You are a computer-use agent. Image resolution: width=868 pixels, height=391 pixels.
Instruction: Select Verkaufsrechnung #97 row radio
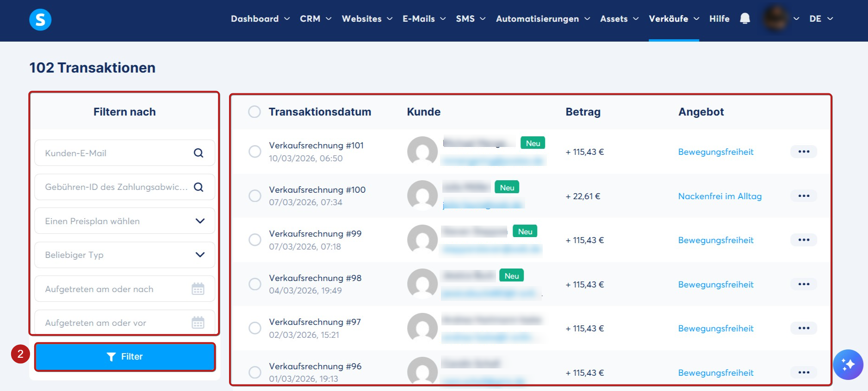coord(255,328)
